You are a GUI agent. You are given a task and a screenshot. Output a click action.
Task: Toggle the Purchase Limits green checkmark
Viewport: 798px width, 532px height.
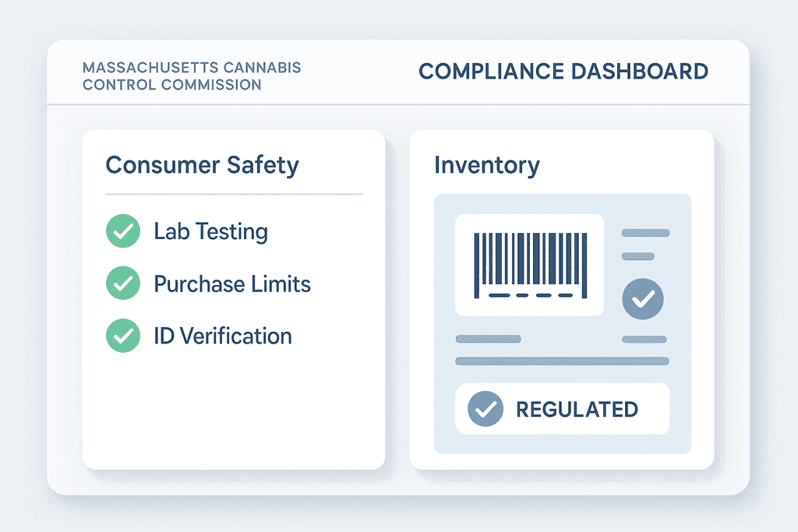[123, 284]
